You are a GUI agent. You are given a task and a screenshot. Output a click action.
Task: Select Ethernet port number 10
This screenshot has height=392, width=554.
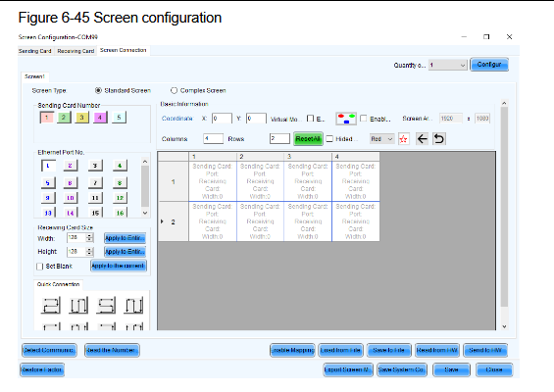(x=71, y=198)
